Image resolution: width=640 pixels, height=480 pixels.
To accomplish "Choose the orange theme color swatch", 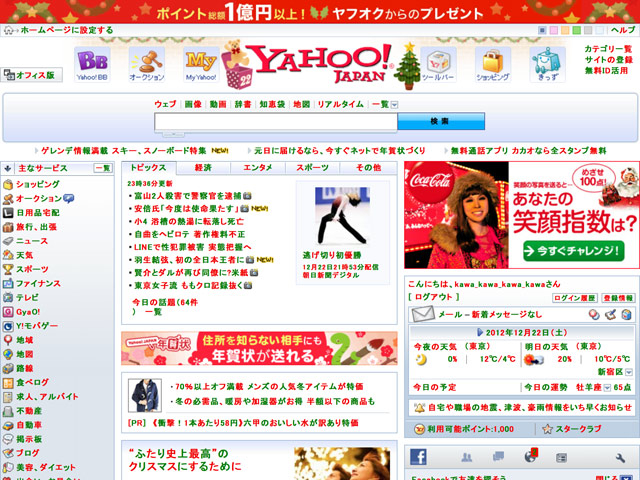I will pos(565,30).
